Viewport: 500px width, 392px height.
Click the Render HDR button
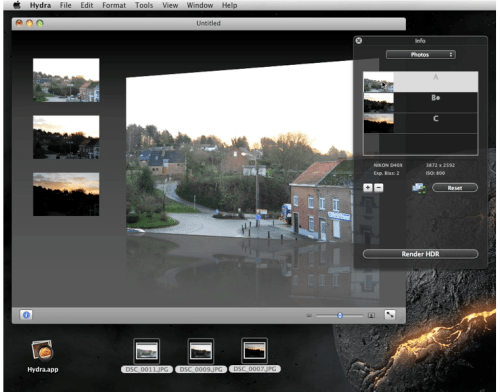click(x=420, y=254)
